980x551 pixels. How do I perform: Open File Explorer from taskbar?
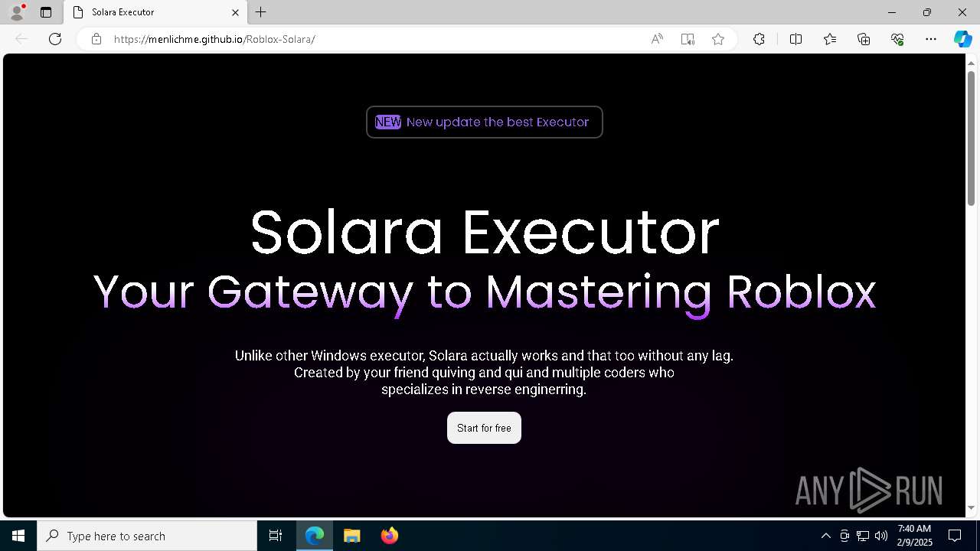coord(352,536)
